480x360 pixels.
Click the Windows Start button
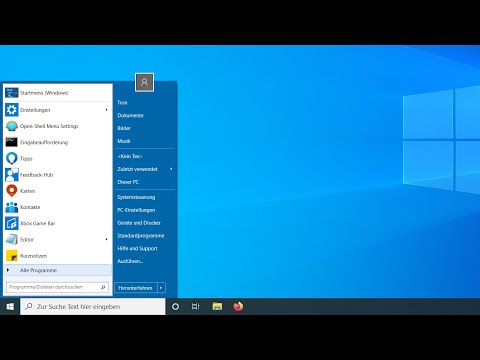10,306
